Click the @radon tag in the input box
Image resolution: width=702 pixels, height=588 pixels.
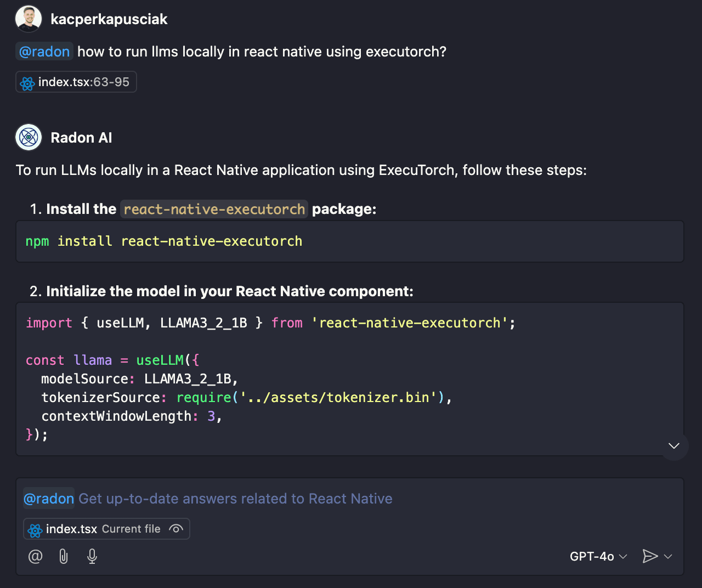tap(49, 499)
